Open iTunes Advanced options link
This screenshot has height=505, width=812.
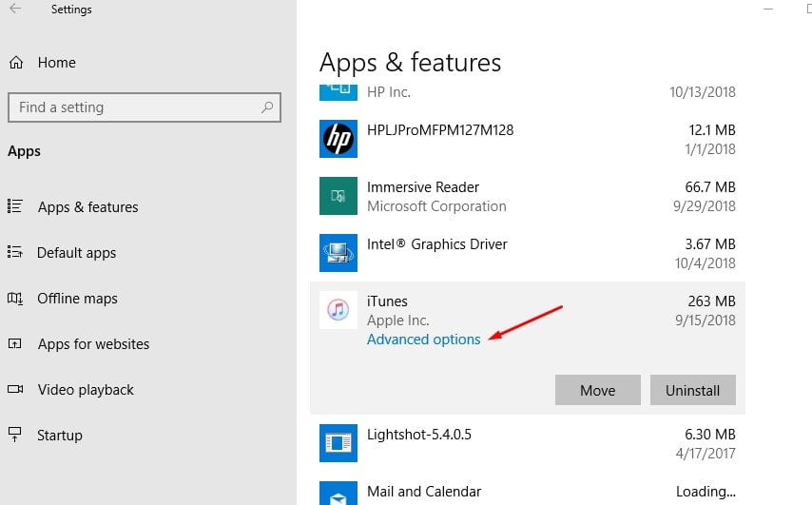coord(424,340)
